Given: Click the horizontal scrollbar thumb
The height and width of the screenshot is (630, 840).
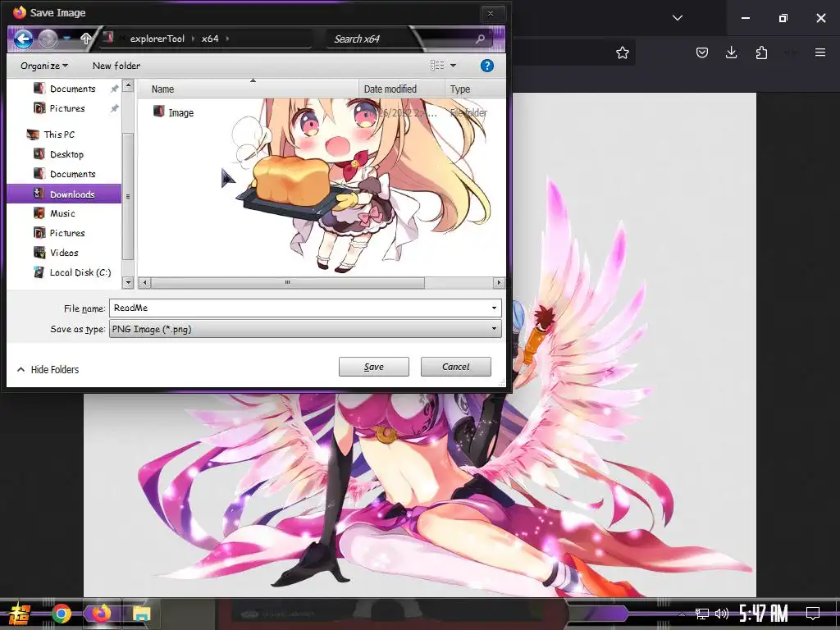Looking at the screenshot, I should click(288, 282).
